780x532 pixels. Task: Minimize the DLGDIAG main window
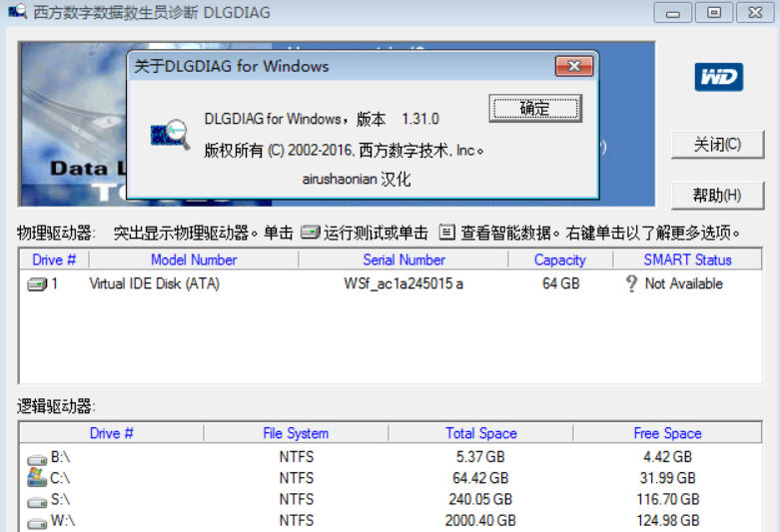672,12
